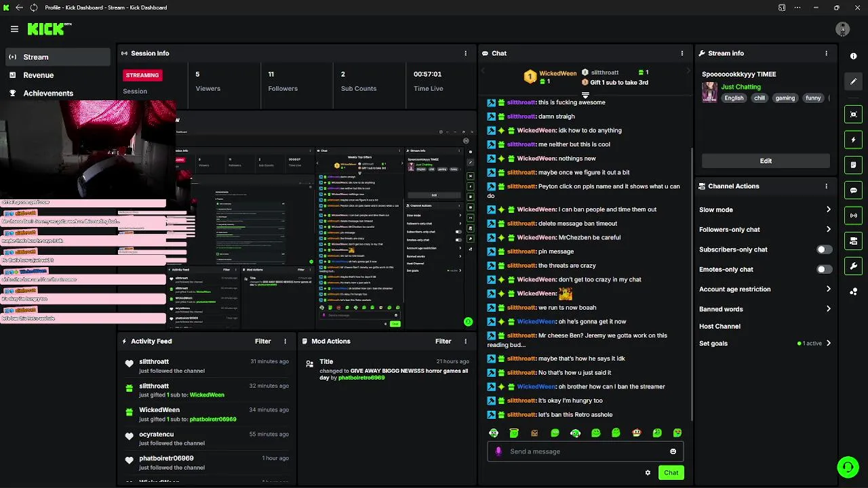The width and height of the screenshot is (868, 488).
Task: Insert the red-capped mushroom quick emote
Action: coord(636,433)
